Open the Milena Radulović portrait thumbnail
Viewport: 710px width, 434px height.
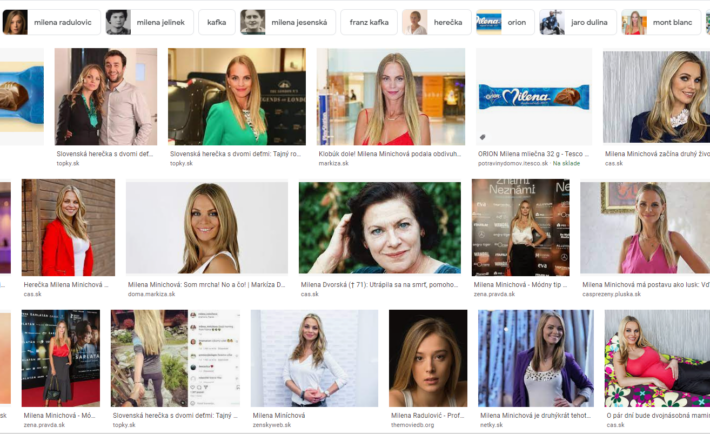pyautogui.click(x=428, y=358)
